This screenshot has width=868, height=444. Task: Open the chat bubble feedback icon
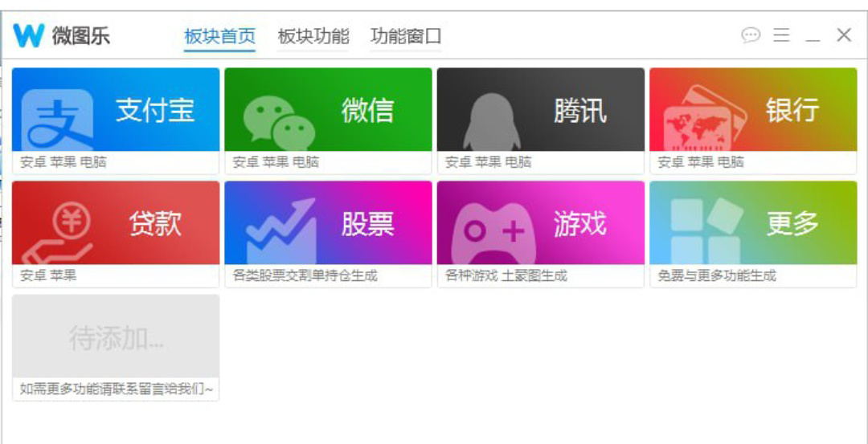[x=751, y=35]
